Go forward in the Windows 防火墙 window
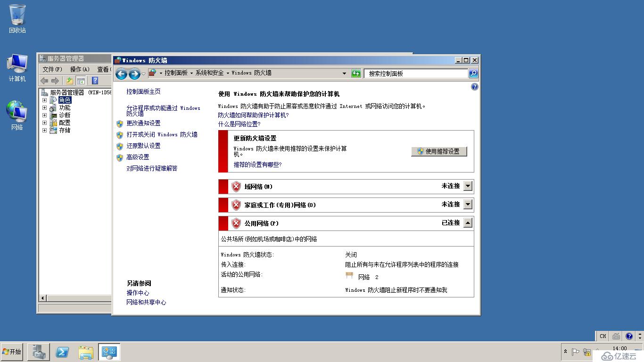Viewport: 644px width, 362px height. click(x=134, y=74)
